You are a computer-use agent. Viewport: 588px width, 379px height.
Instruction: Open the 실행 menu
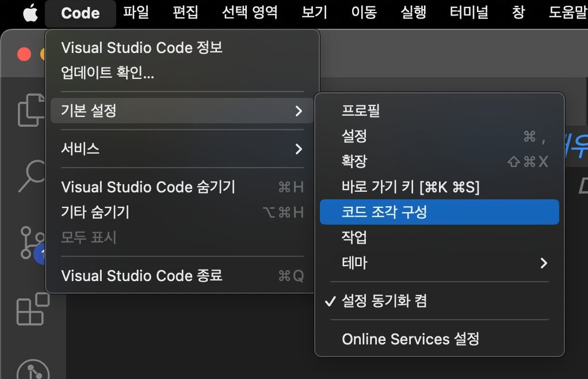click(x=414, y=12)
